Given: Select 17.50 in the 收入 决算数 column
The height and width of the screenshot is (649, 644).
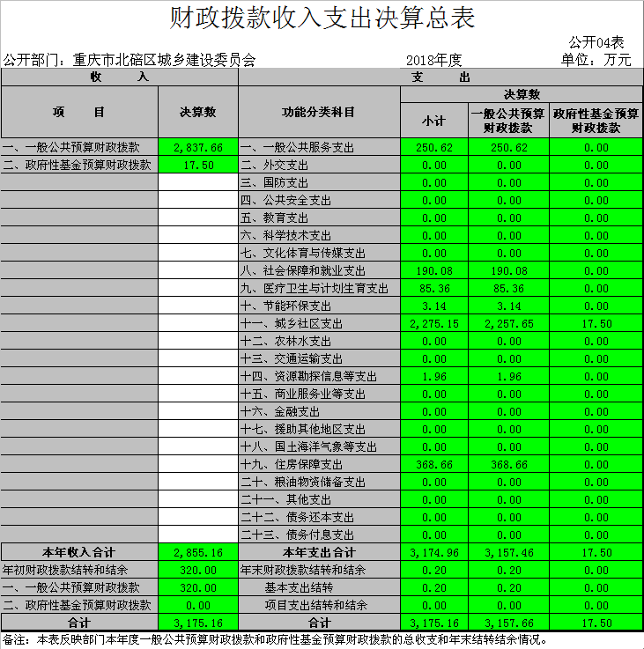Looking at the screenshot, I should click(198, 166).
